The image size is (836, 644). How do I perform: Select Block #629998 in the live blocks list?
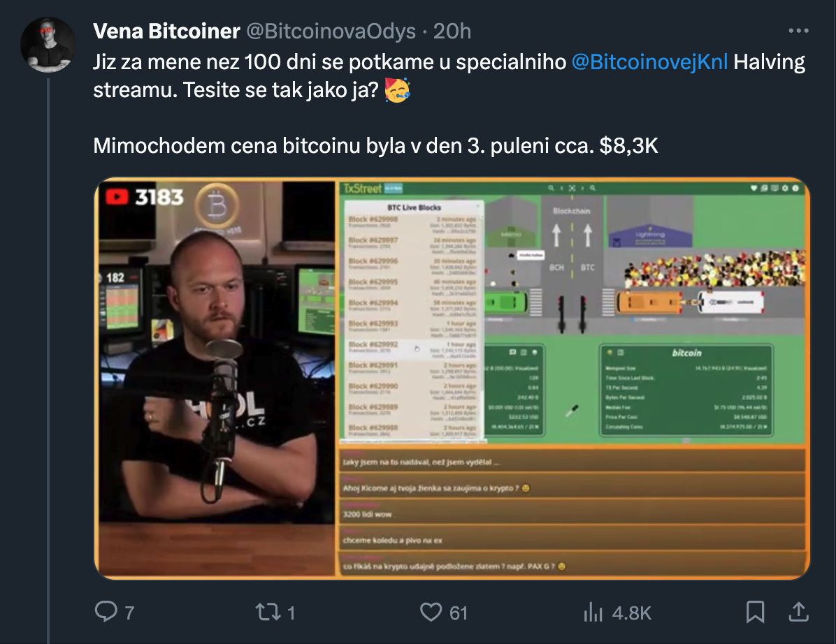pyautogui.click(x=414, y=222)
